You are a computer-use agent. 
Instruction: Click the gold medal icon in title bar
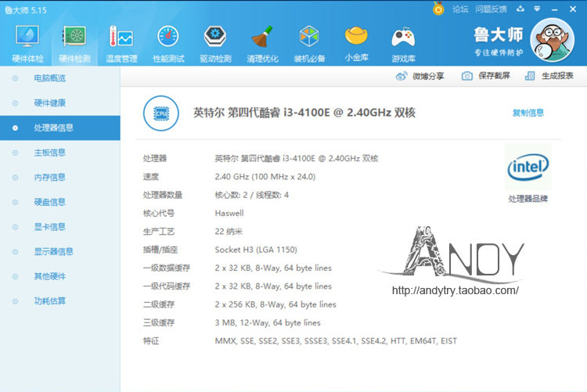tap(438, 9)
